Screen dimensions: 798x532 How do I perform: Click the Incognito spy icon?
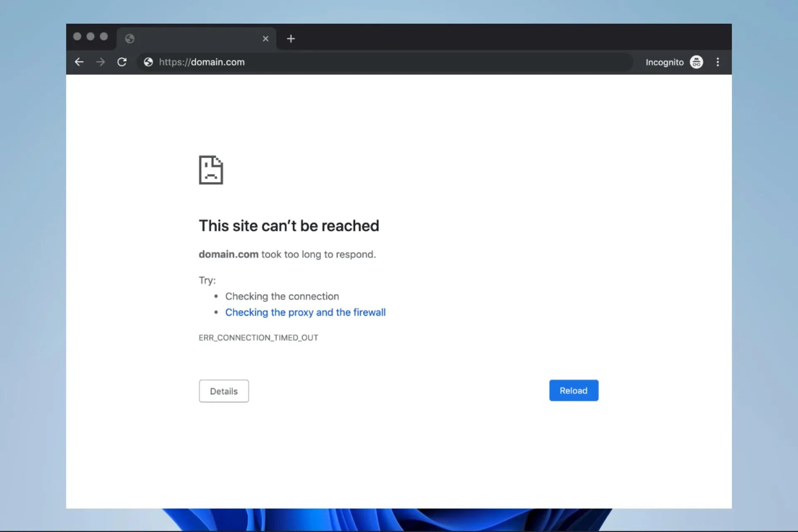pos(696,62)
